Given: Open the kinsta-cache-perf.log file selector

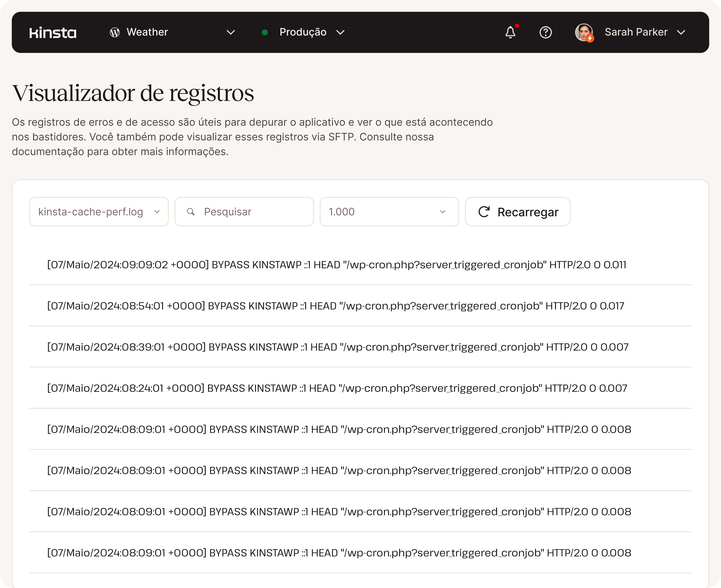Looking at the screenshot, I should tap(99, 212).
